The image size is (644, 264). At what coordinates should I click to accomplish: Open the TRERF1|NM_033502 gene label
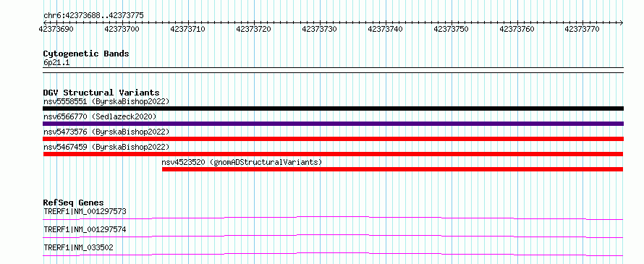[78, 247]
